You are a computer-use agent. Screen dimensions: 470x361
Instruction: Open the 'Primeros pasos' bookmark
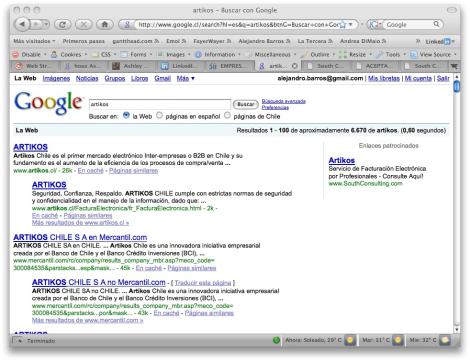(84, 41)
